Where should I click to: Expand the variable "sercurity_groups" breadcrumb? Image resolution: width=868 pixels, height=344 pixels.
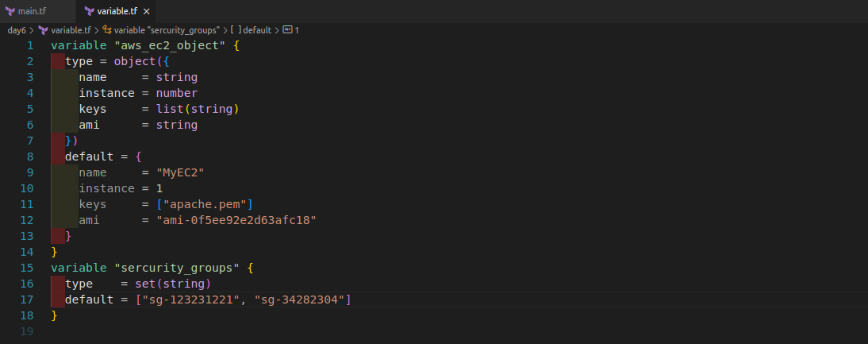167,30
